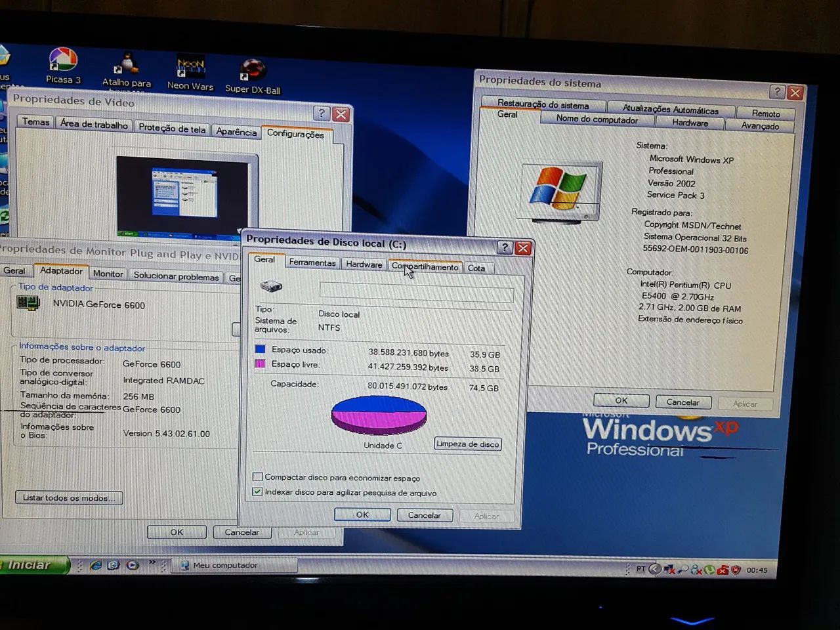Click the help button in Propriedades do sistema
840x630 pixels.
coord(777,92)
